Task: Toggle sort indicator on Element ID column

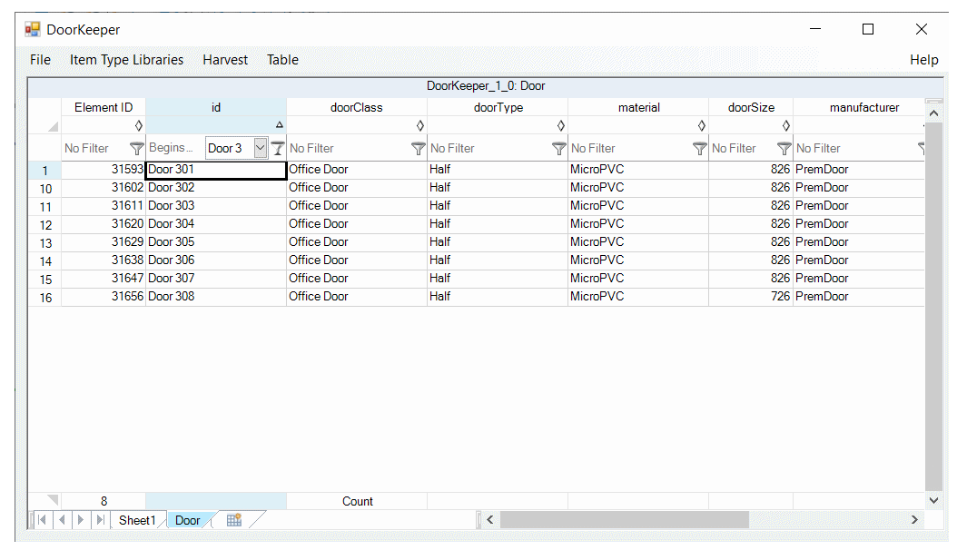Action: (x=138, y=125)
